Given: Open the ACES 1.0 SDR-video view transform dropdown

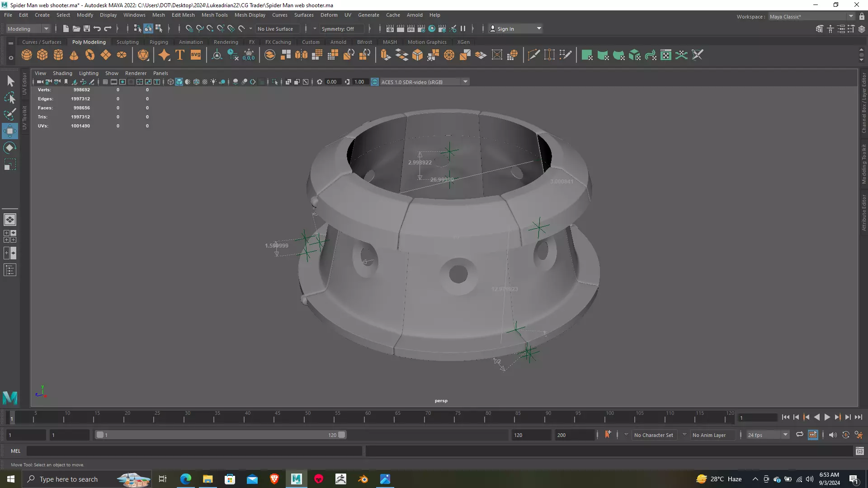Looking at the screenshot, I should [425, 82].
